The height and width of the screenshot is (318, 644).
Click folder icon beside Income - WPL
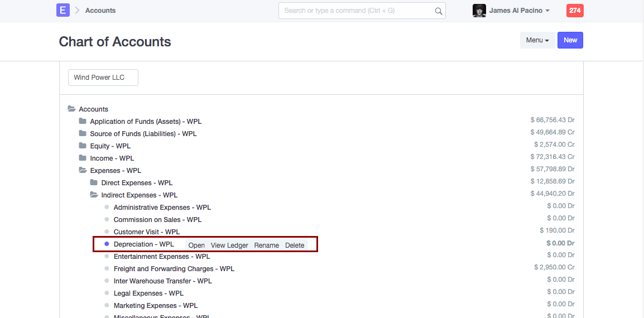click(x=83, y=158)
